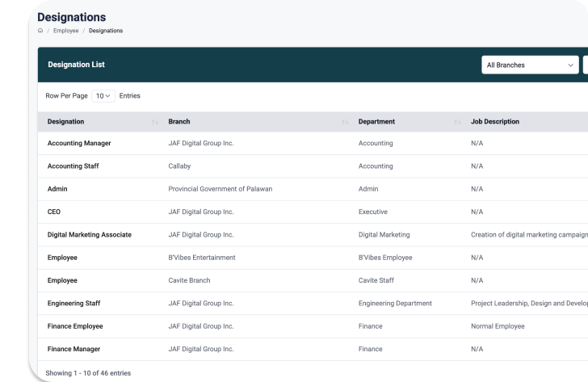Open the All Branches dropdown
Viewport: 588px width, 382px height.
(530, 65)
